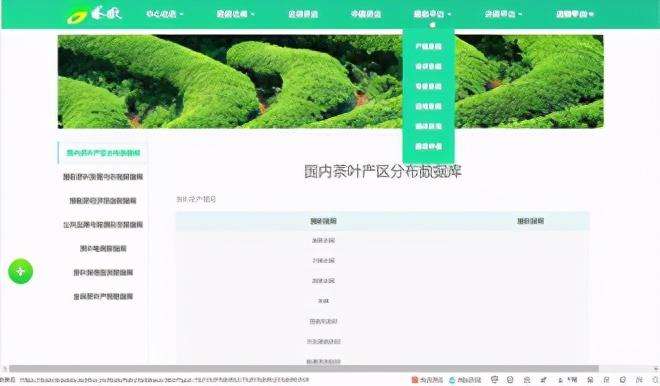The width and height of the screenshot is (660, 386).
Task: Open the last navigation menu in the header
Action: [x=575, y=14]
